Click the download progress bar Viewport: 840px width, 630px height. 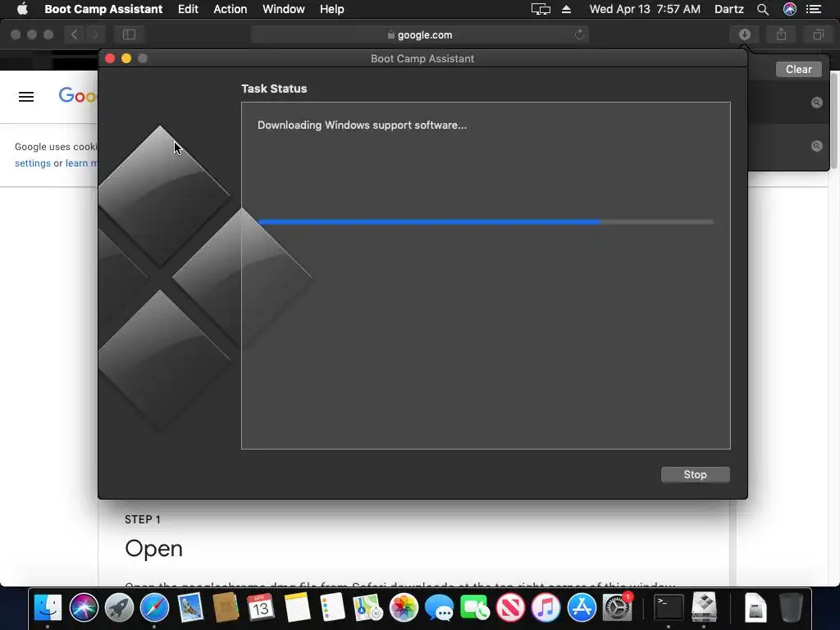pyautogui.click(x=486, y=221)
